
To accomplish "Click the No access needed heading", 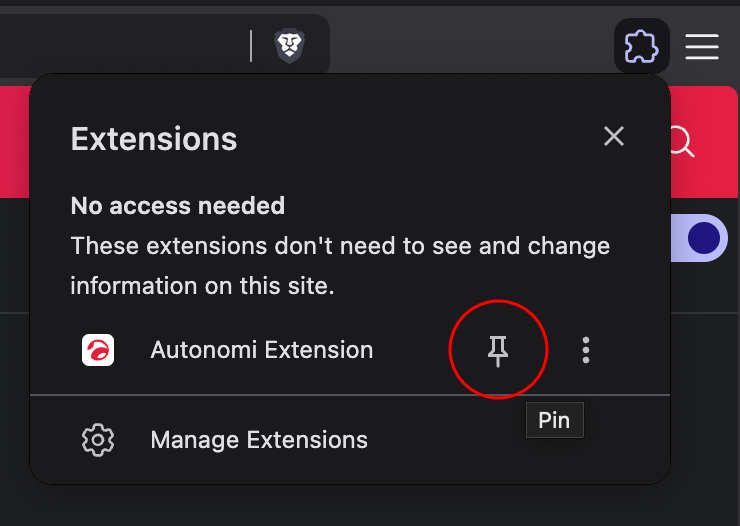I will tap(178, 206).
